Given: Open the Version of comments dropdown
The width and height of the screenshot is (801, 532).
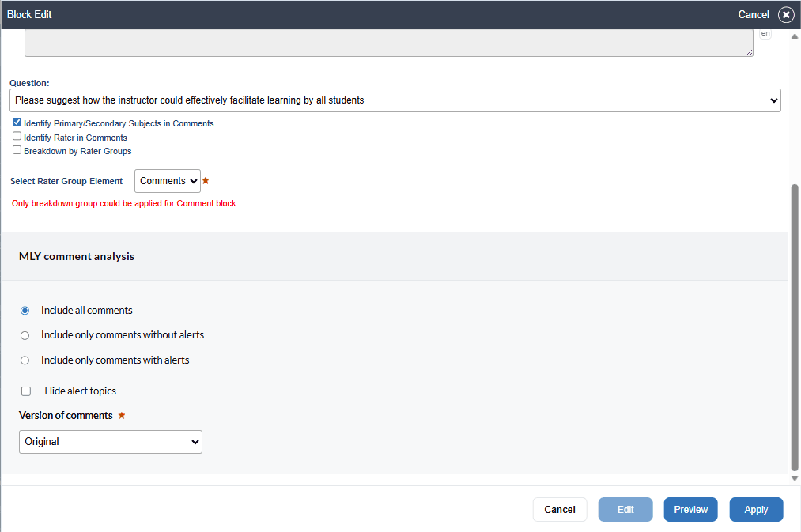Looking at the screenshot, I should (111, 442).
